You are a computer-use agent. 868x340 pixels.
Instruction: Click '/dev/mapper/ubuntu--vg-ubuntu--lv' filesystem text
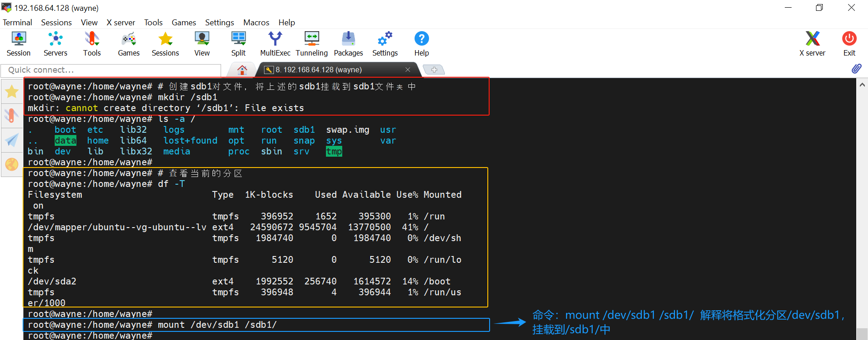[117, 227]
